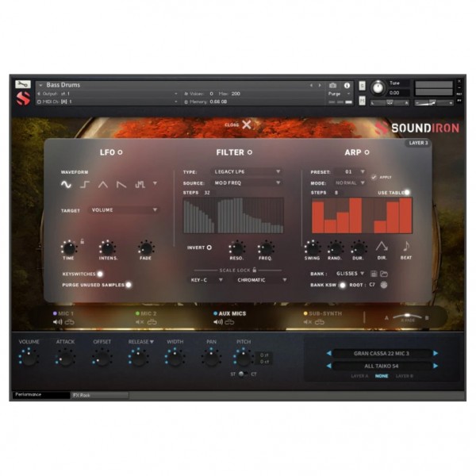Click the camera snapshot icon
This screenshot has height=476, width=476.
(332, 86)
